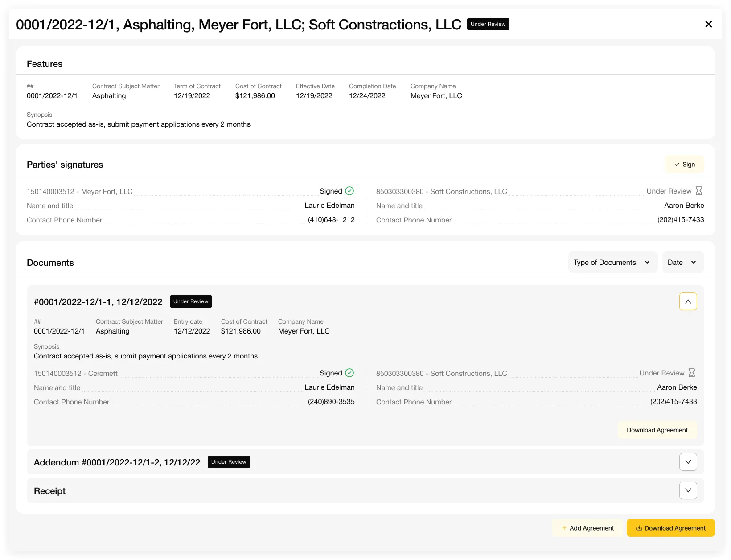Click the Signed status text for Ceremett
This screenshot has width=731, height=560.
(331, 373)
